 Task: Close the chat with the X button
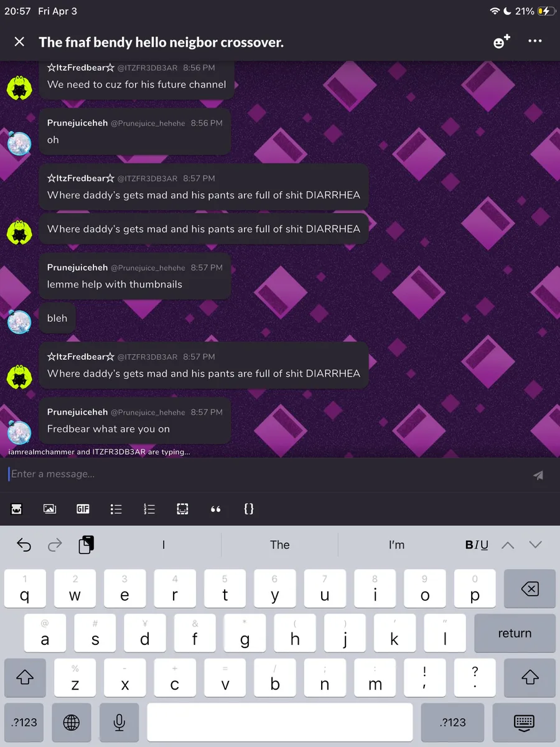[19, 42]
